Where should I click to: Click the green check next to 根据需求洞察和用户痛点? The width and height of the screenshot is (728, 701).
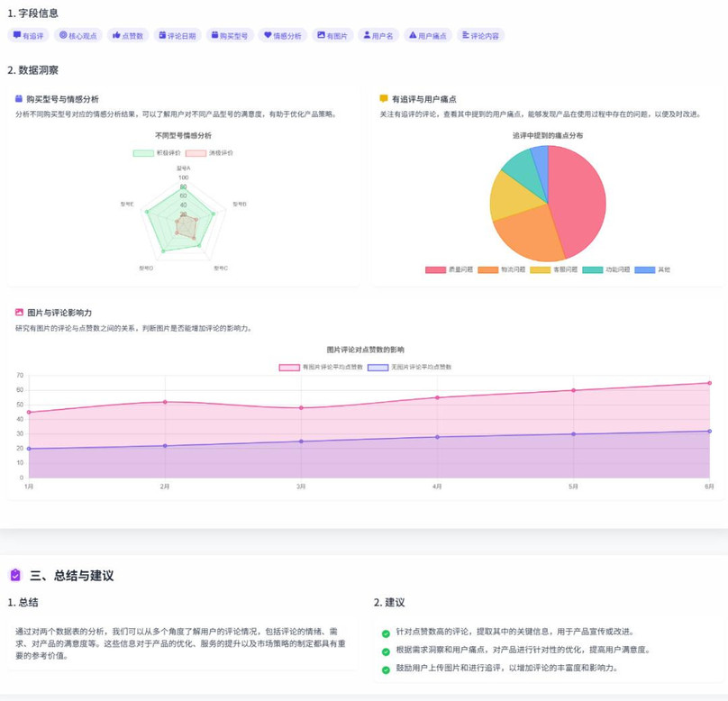pos(386,651)
